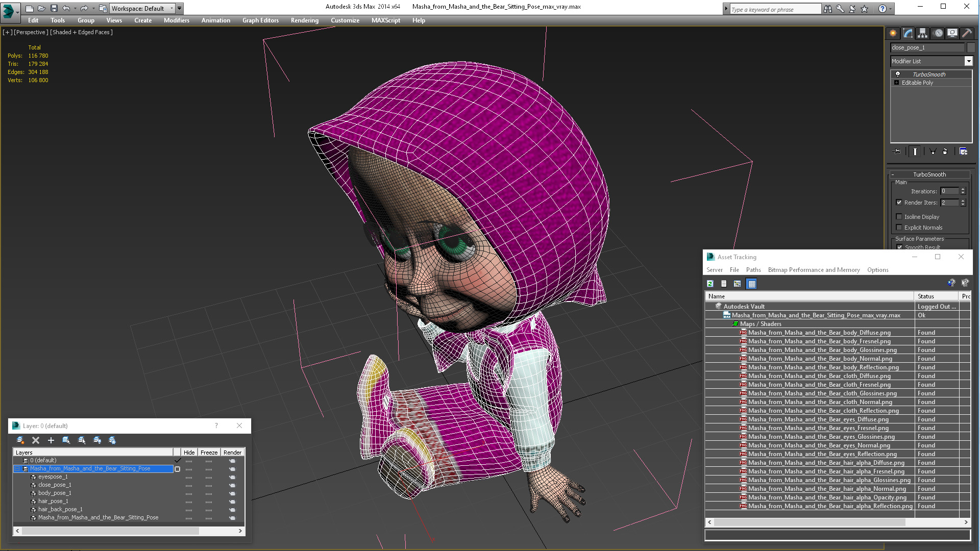
Task: Expand the quick access toolbar arrow
Action: point(180,8)
